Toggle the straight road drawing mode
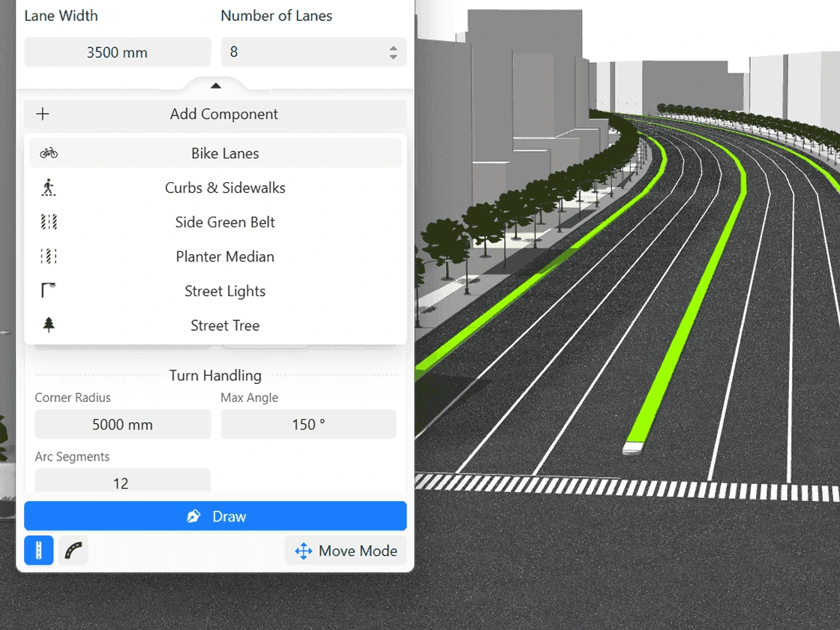This screenshot has height=630, width=840. click(39, 550)
